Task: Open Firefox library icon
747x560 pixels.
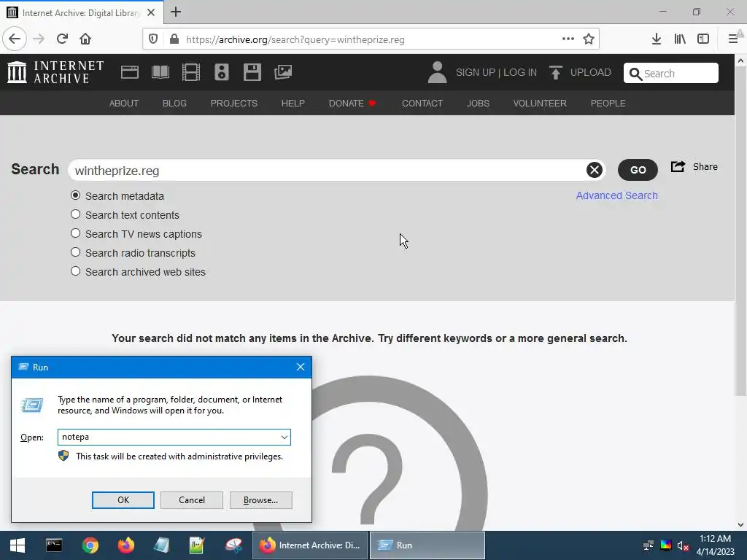Action: pos(680,39)
